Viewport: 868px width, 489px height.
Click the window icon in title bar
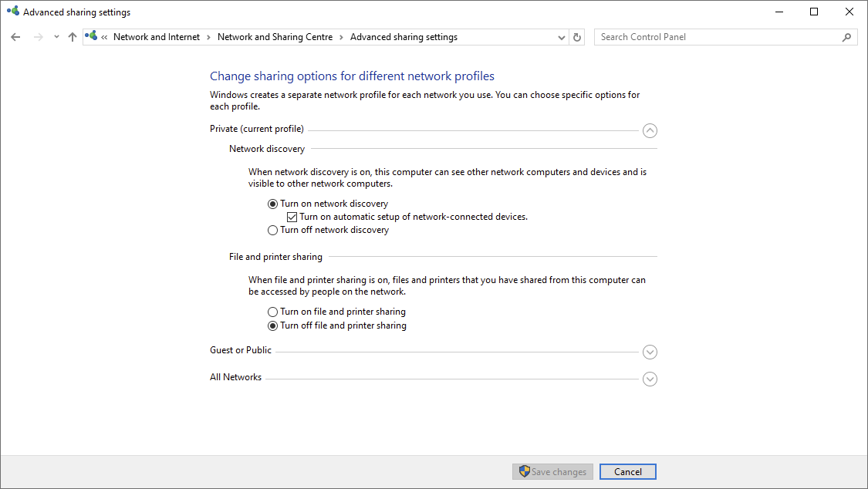point(12,12)
